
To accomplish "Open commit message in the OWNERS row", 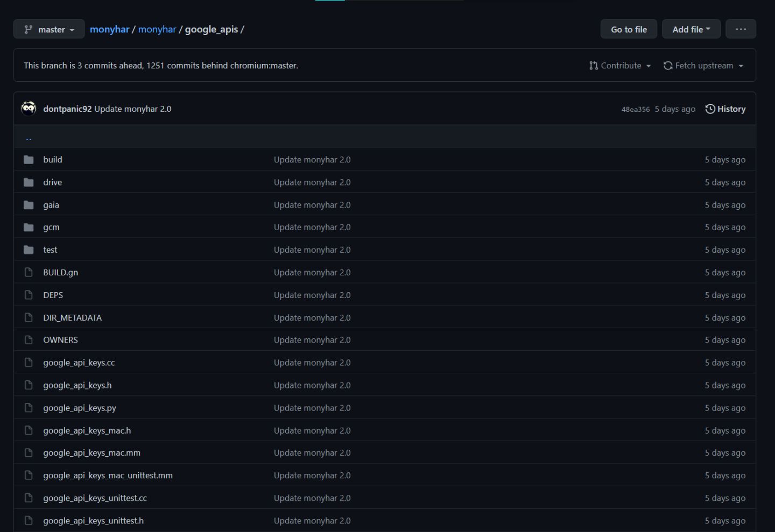I will (312, 340).
